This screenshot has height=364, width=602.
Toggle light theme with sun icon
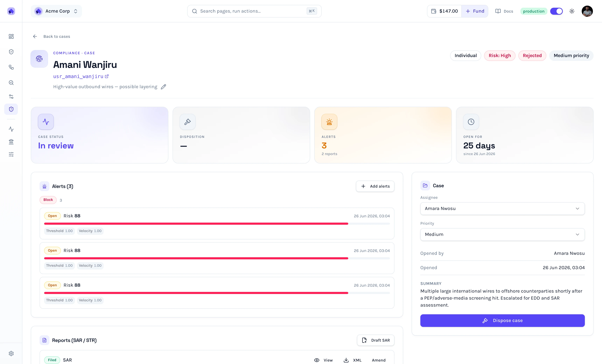coord(572,11)
